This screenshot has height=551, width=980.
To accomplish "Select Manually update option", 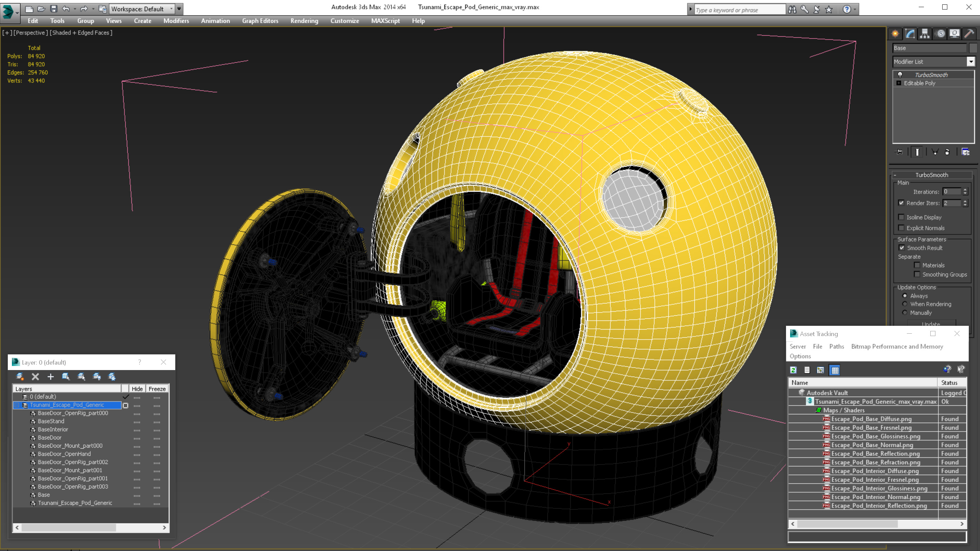I will click(905, 313).
